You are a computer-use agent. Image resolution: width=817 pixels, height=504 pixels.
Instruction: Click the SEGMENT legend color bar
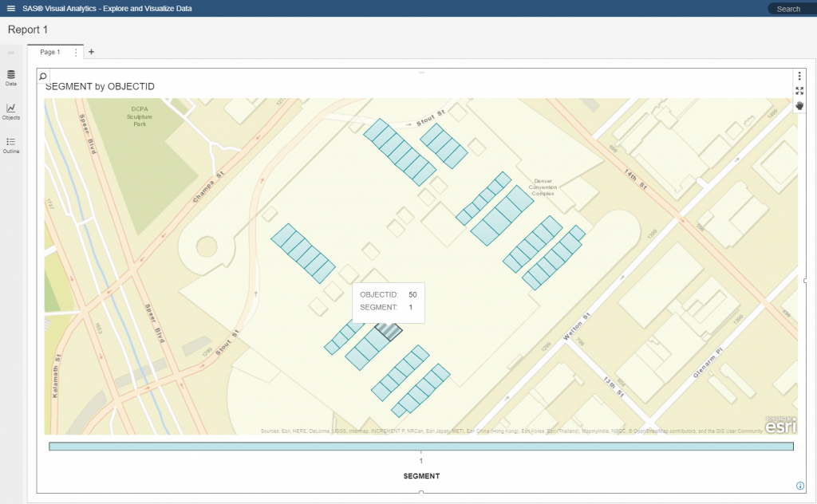coord(420,446)
